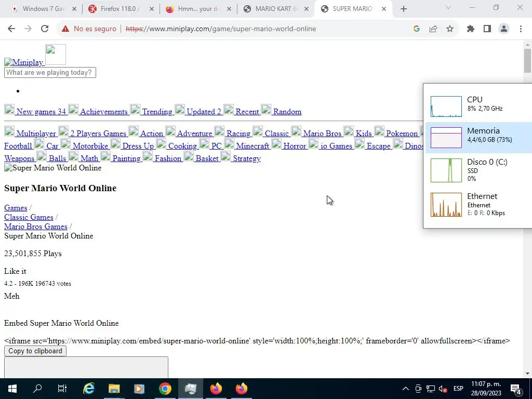Bookmark this page with the star
Screen dimensions: 532x399
click(450, 29)
